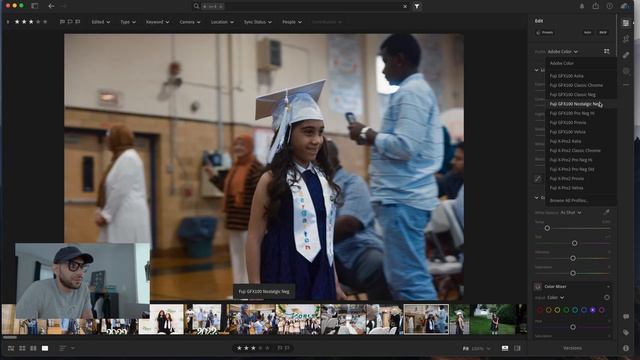Open the share icon

[x=596, y=6]
